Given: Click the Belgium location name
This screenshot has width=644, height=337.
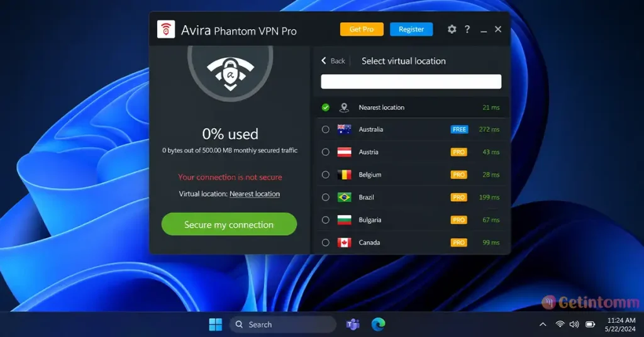Looking at the screenshot, I should [x=370, y=174].
